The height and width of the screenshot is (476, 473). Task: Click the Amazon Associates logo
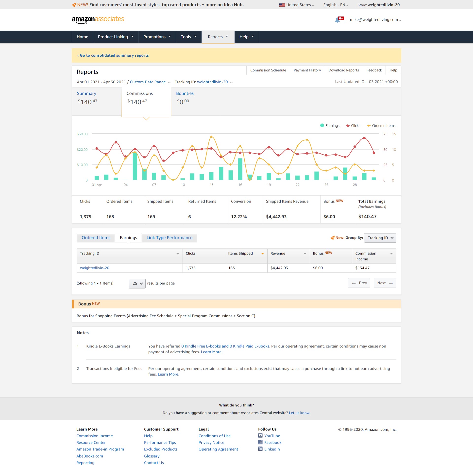tap(98, 20)
